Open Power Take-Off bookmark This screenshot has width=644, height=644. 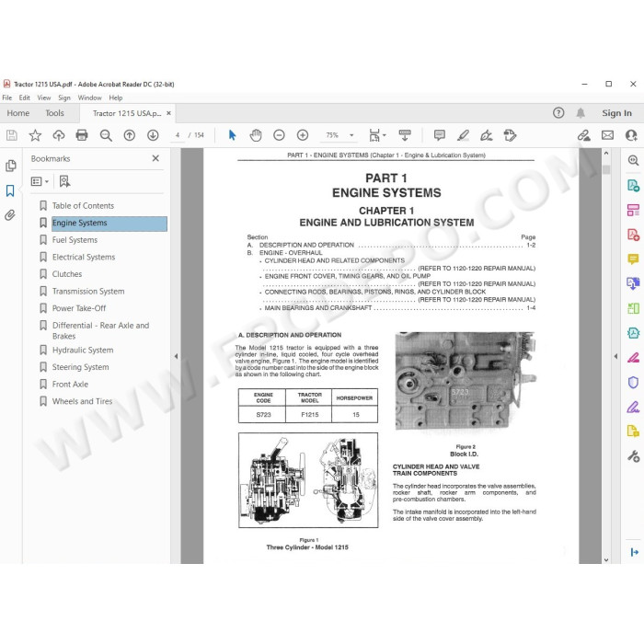(x=79, y=308)
